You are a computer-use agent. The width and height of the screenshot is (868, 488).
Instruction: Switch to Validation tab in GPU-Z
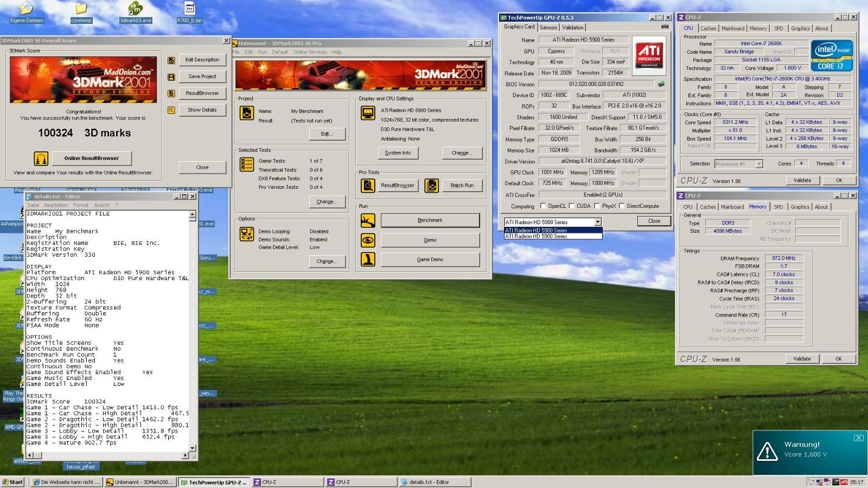[x=573, y=28]
